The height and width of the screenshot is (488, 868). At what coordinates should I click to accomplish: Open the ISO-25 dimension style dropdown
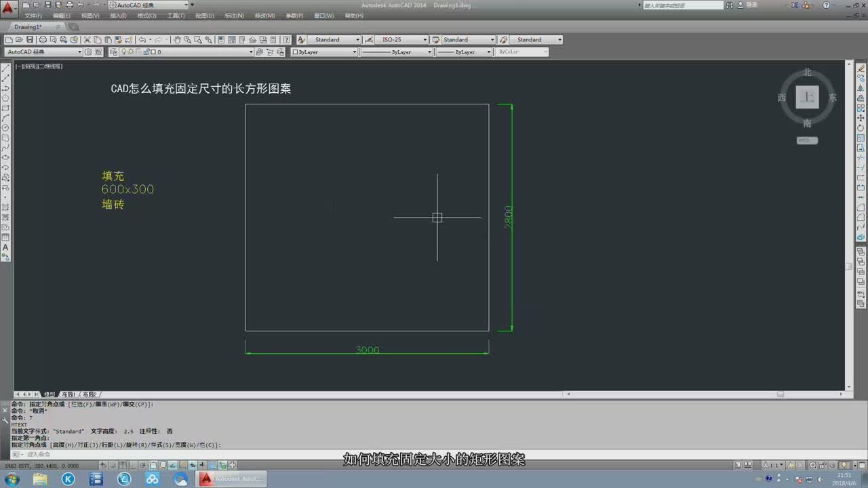[x=401, y=39]
